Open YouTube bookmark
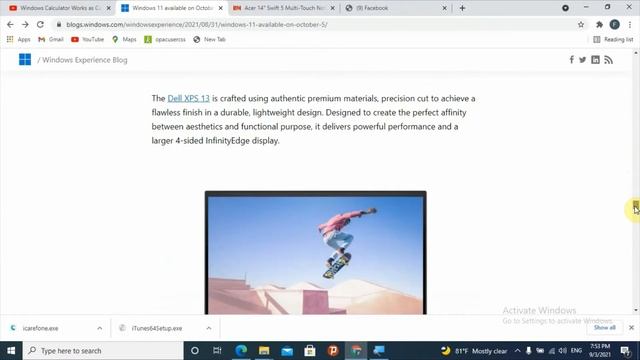Viewport: 640px width, 360px height. pyautogui.click(x=87, y=39)
